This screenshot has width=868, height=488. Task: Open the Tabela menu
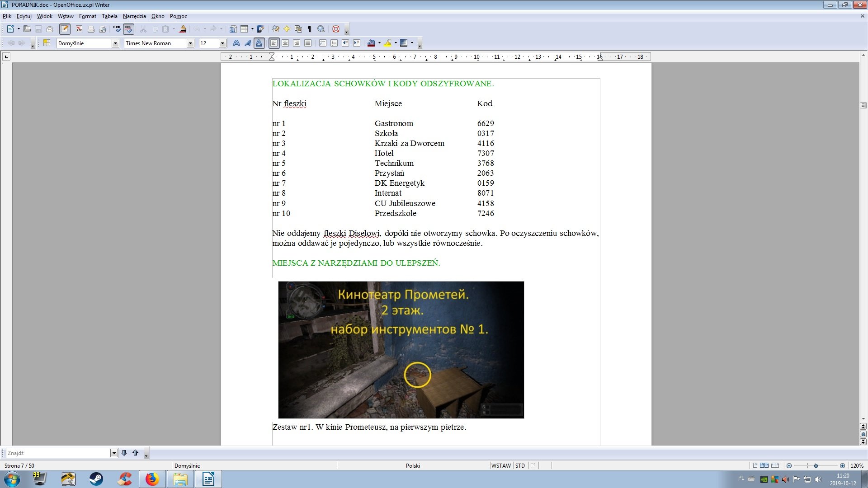pyautogui.click(x=109, y=16)
